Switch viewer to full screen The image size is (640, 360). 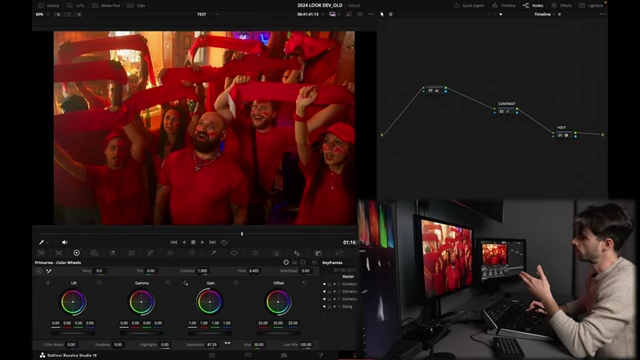(x=360, y=14)
